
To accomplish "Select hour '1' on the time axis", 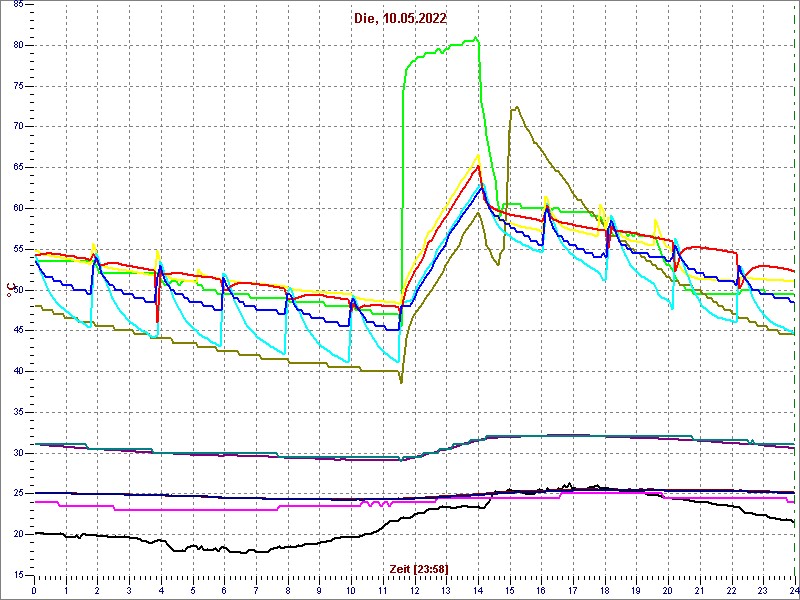I will pyautogui.click(x=66, y=591).
